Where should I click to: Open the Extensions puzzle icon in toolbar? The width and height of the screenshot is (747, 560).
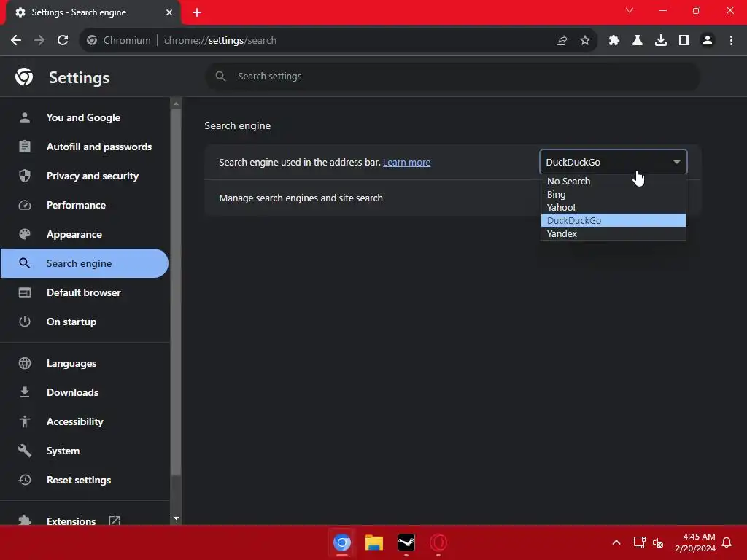pyautogui.click(x=614, y=41)
